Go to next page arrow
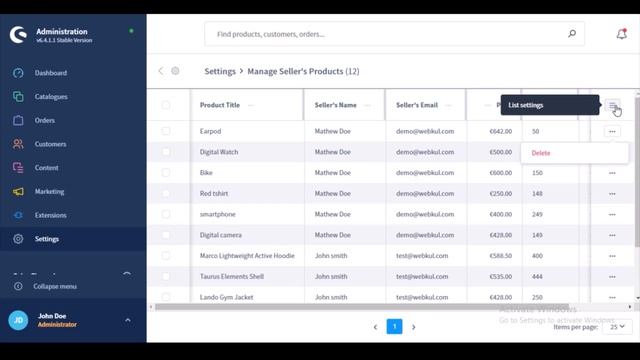Image resolution: width=640 pixels, height=360 pixels. pos(413,327)
